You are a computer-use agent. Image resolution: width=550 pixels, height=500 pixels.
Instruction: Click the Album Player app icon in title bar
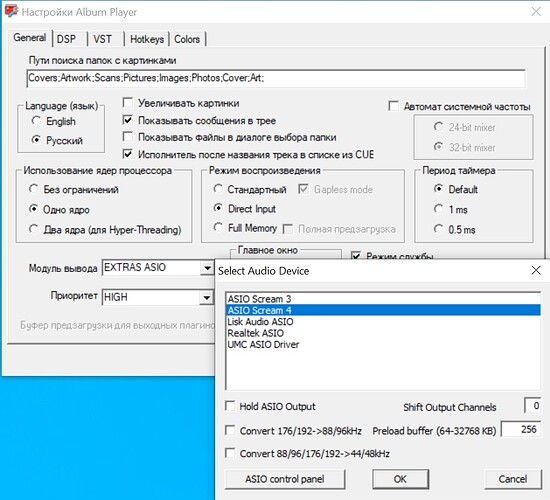pos(12,11)
